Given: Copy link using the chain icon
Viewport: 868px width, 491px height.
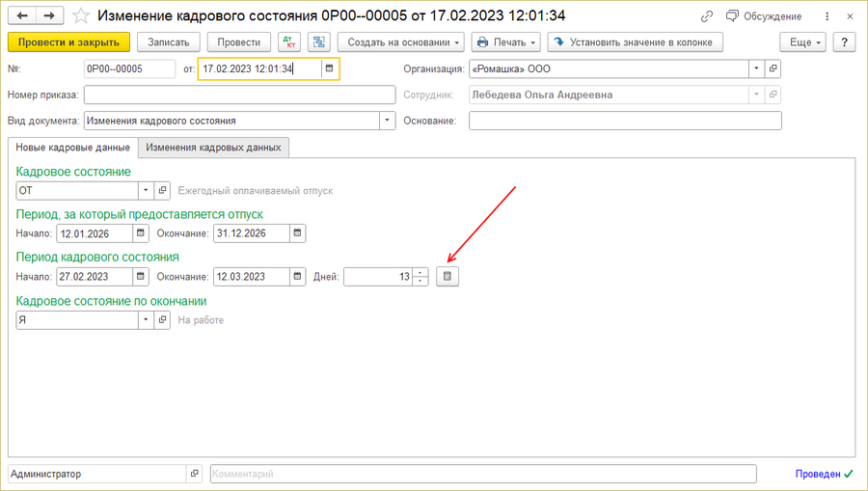Looking at the screenshot, I should [x=706, y=16].
